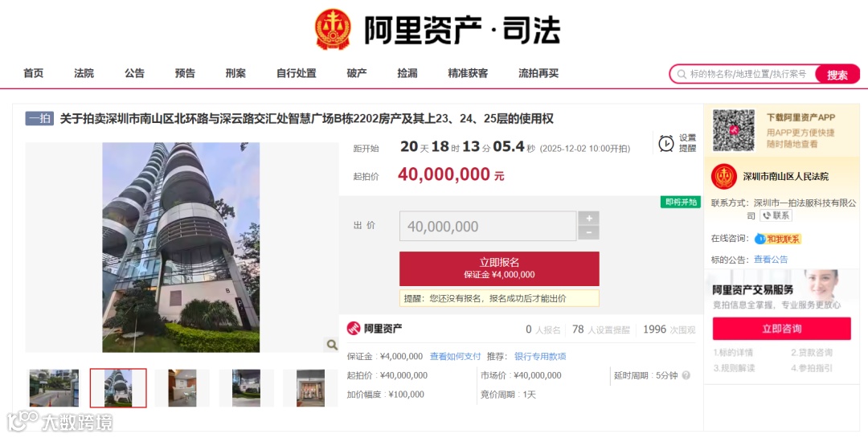
Task: Click 3.规则解读 service item
Action: point(734,367)
